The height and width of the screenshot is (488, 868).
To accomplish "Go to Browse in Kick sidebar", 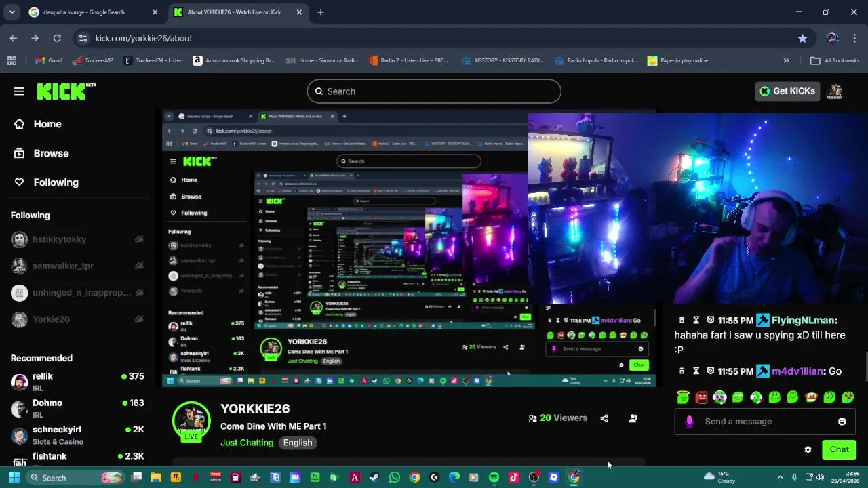I will pyautogui.click(x=42, y=153).
